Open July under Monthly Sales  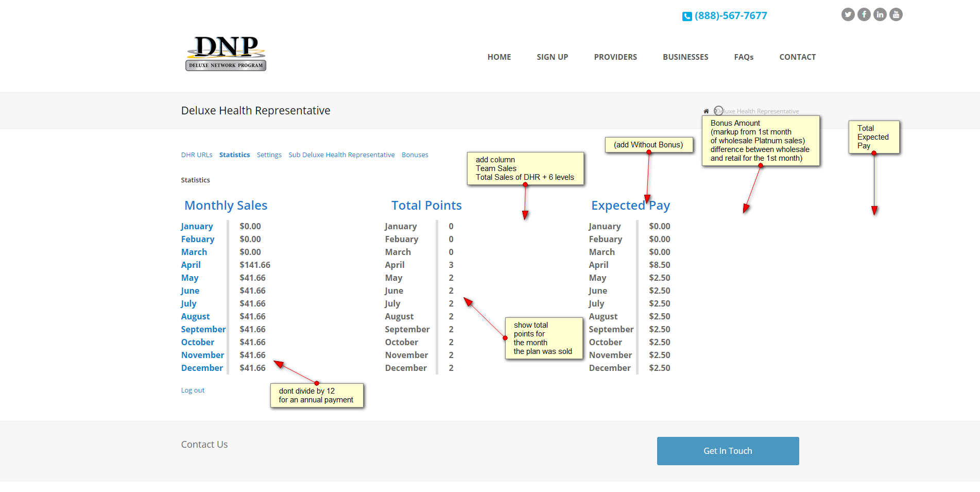188,303
